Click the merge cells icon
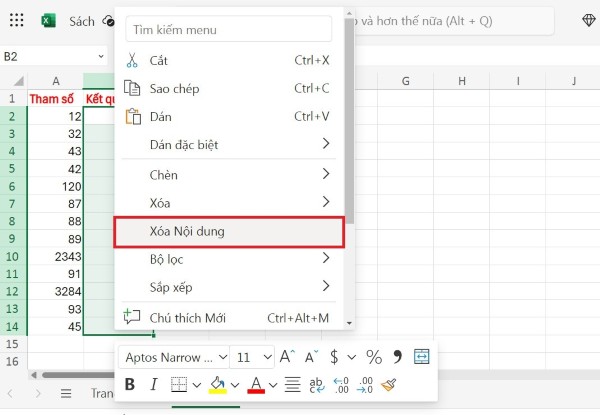This screenshot has width=600, height=415. pyautogui.click(x=421, y=356)
